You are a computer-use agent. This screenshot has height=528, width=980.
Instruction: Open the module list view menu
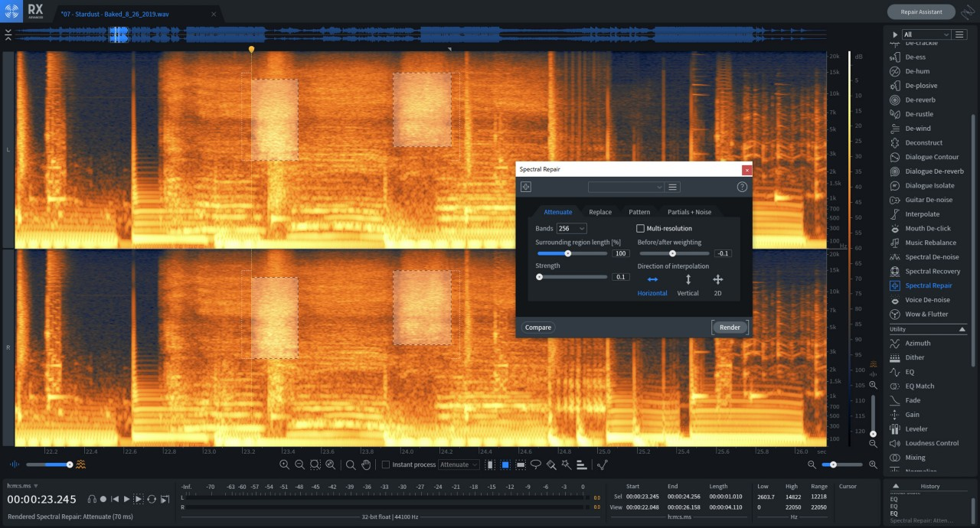pyautogui.click(x=959, y=34)
